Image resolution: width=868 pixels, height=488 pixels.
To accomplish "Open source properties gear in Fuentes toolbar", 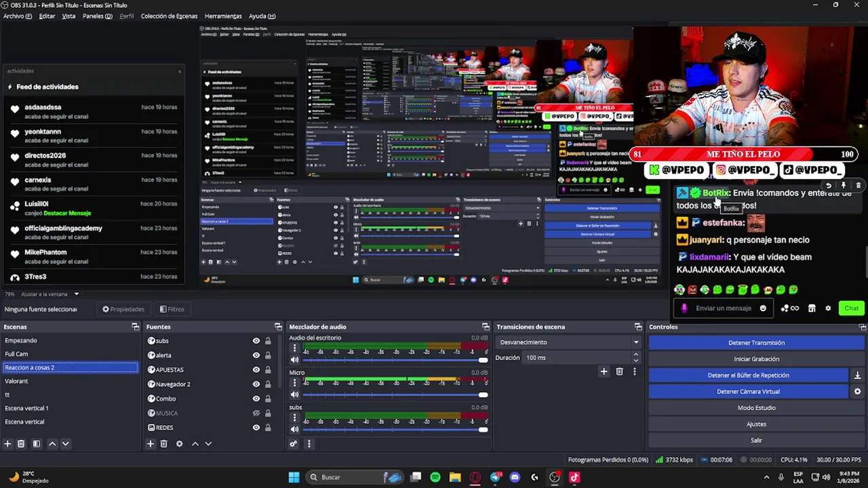I will (x=179, y=444).
